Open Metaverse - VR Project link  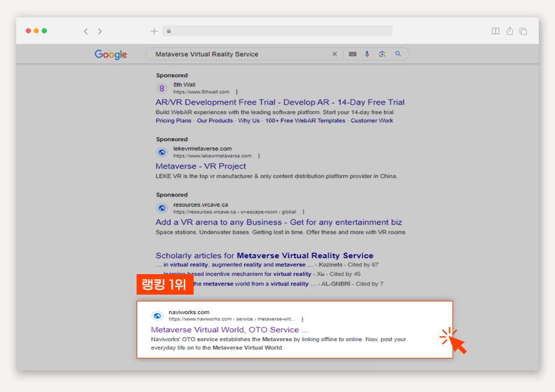(x=201, y=166)
